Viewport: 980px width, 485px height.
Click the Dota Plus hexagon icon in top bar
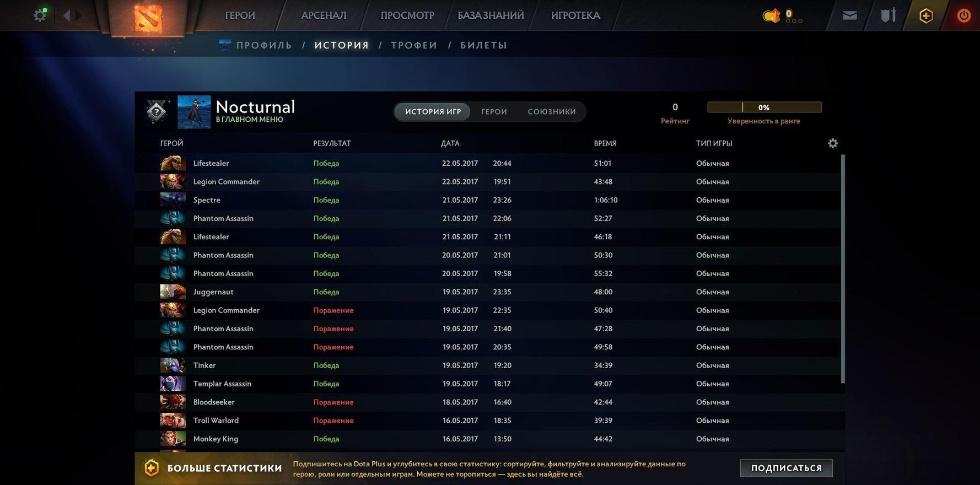tap(926, 15)
